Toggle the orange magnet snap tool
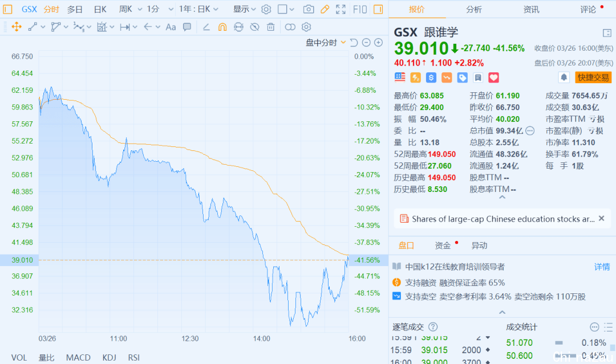The width and height of the screenshot is (616, 364). pyautogui.click(x=222, y=27)
